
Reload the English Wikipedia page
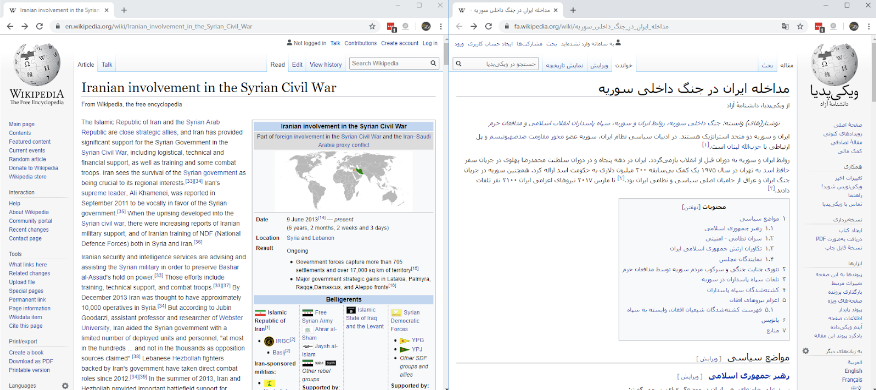(x=40, y=26)
